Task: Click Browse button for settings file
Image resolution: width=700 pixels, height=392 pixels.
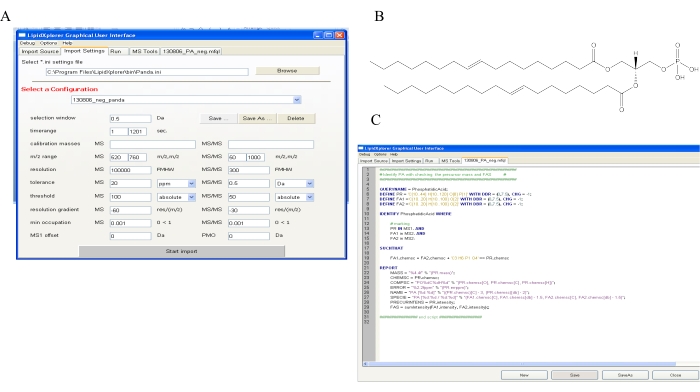Action: coord(287,71)
